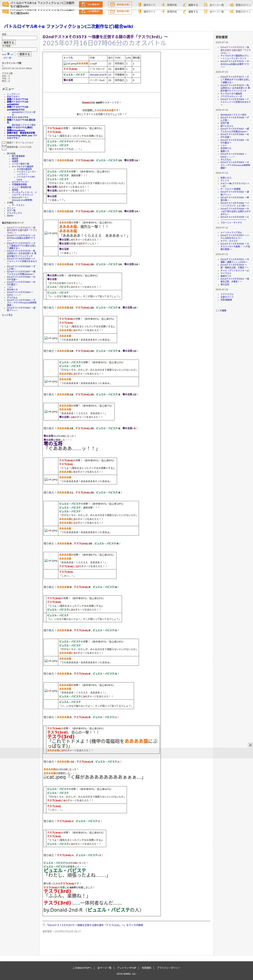
Task: Open the 会議室 board link
Action: point(15,161)
